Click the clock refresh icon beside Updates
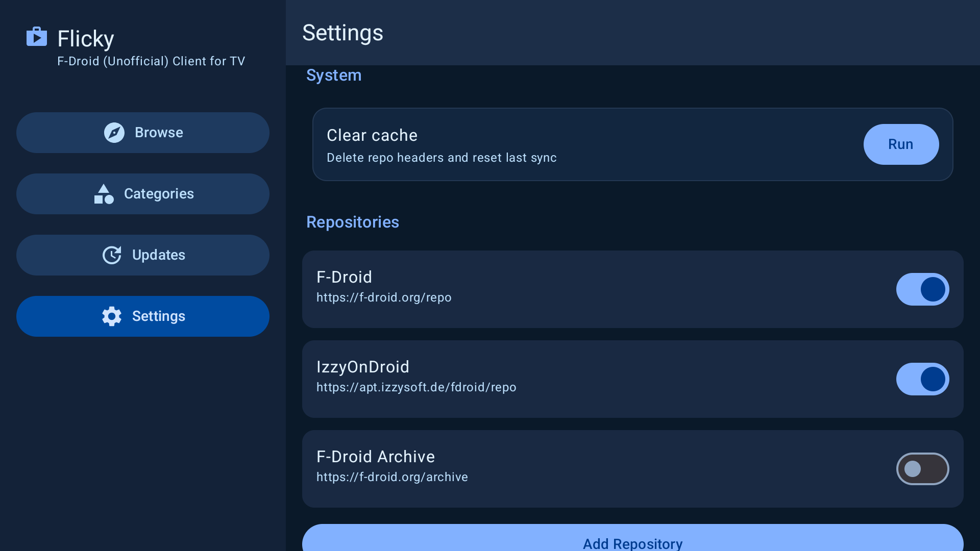 click(x=112, y=255)
